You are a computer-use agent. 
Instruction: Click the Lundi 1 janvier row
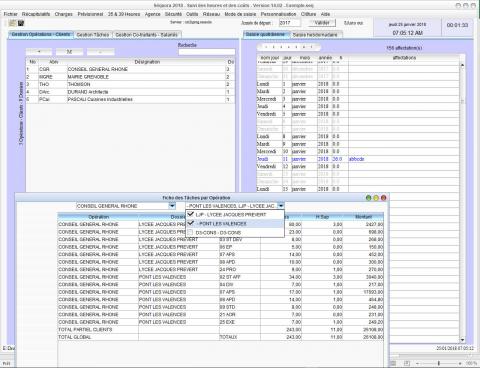pos(358,84)
